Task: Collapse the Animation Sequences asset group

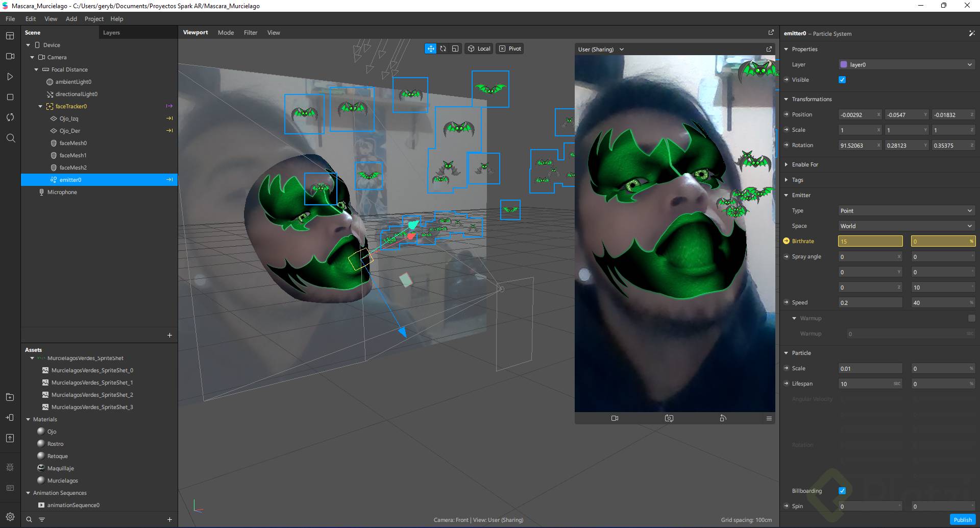Action: (x=28, y=493)
